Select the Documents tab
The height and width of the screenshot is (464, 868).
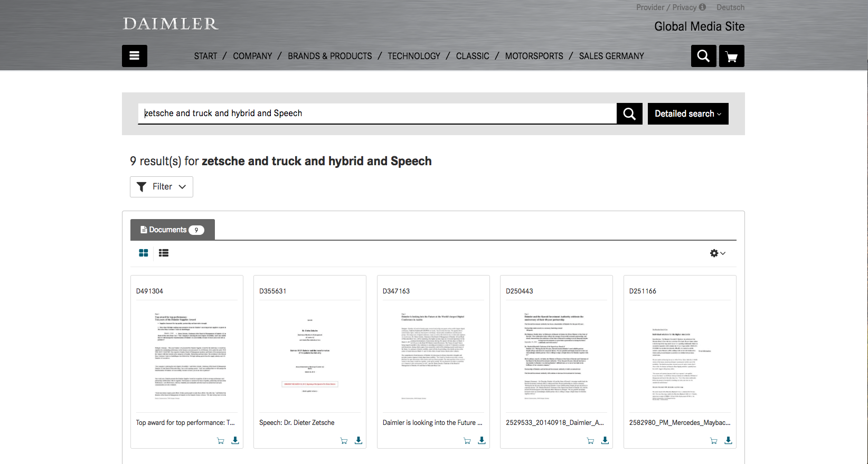tap(173, 230)
